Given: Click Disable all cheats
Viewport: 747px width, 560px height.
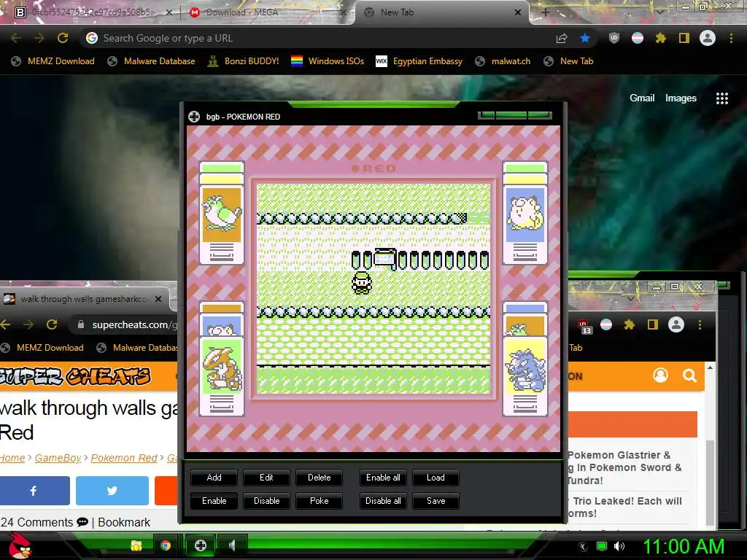Looking at the screenshot, I should [383, 501].
